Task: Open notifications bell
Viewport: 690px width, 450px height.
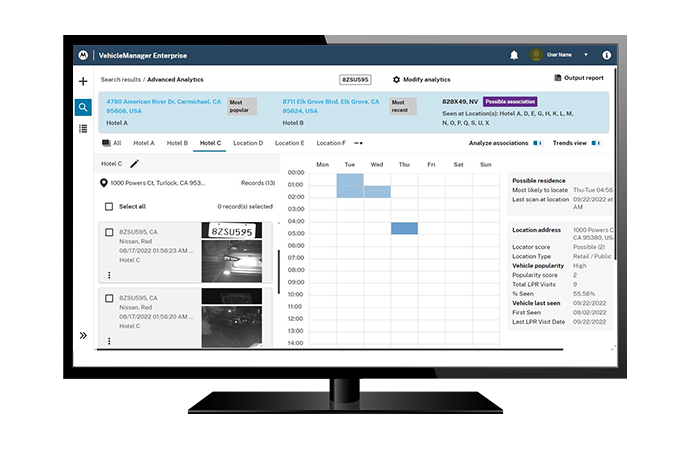Action: [514, 55]
